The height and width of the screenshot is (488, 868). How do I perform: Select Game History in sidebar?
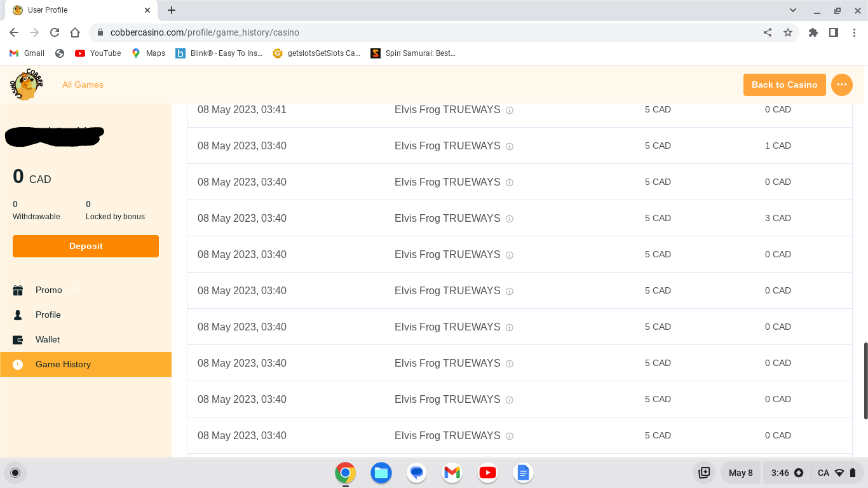pyautogui.click(x=63, y=364)
